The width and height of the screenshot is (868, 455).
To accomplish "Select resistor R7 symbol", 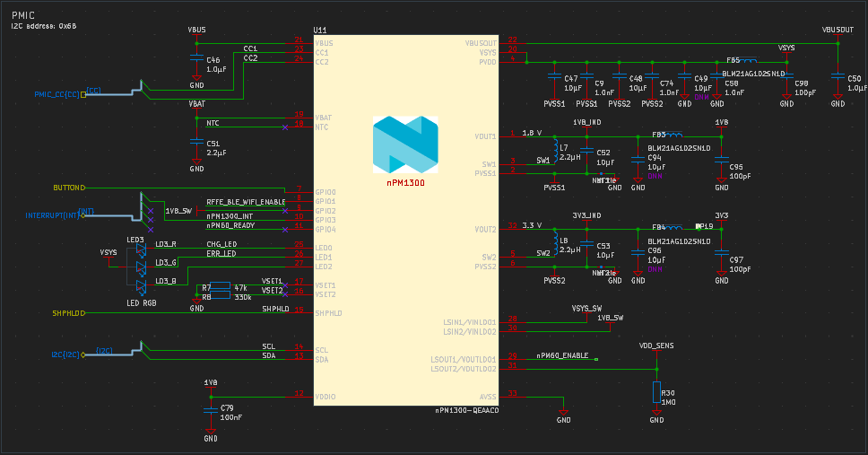I will [x=221, y=285].
